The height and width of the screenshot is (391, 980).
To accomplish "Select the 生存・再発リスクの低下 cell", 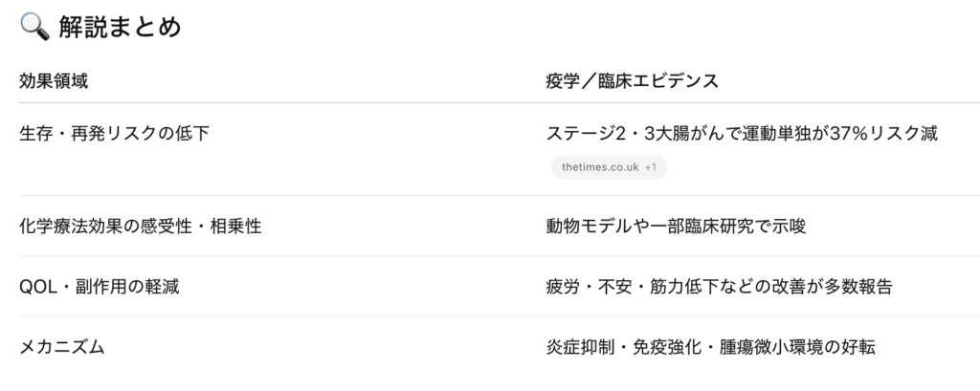I will pyautogui.click(x=115, y=133).
